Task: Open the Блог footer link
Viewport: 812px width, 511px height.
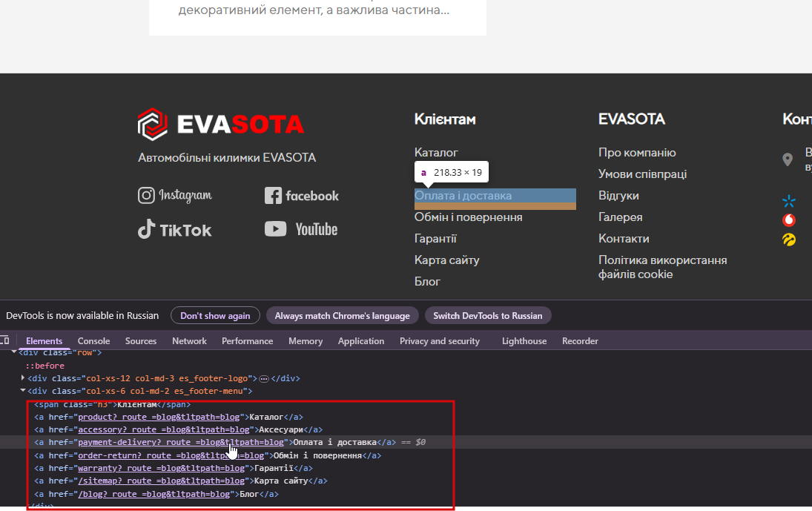Action: pos(427,282)
